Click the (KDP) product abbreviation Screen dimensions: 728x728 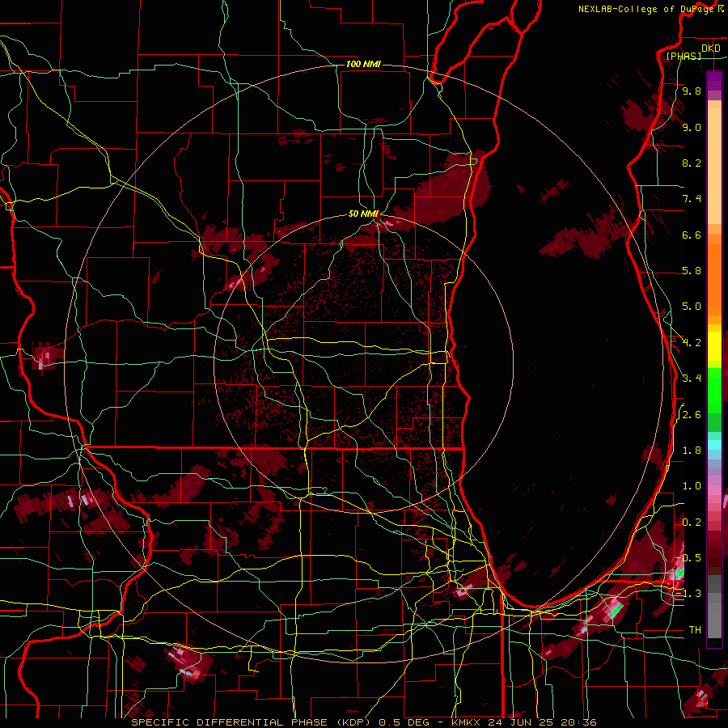pos(355,722)
